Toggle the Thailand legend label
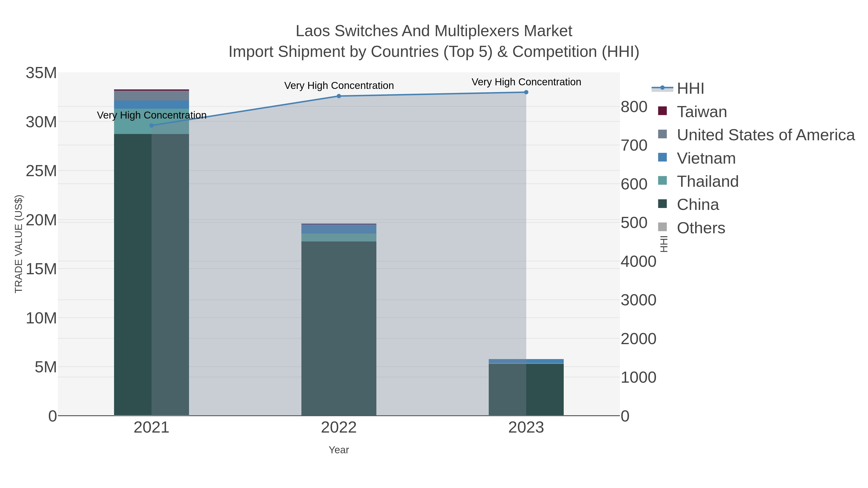Image resolution: width=868 pixels, height=488 pixels. 708,181
